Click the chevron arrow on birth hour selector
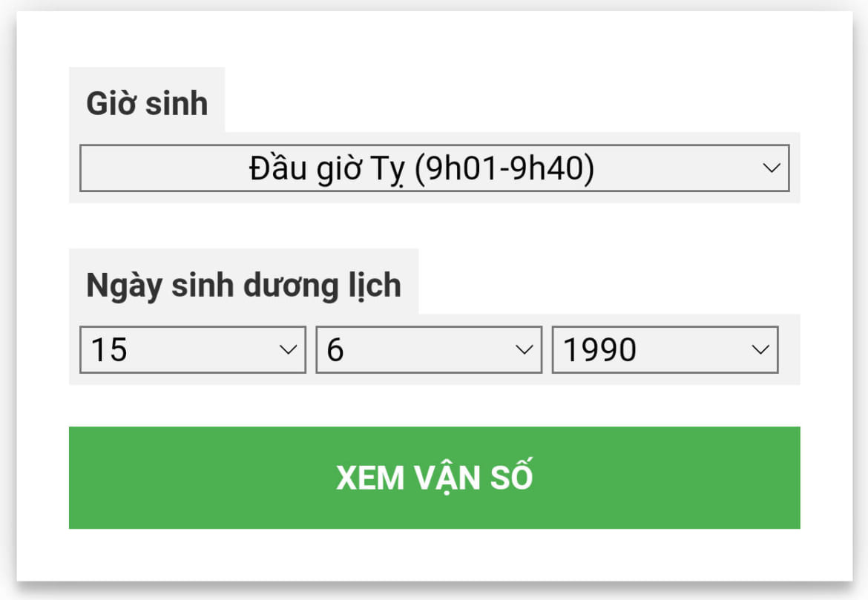 [x=771, y=168]
